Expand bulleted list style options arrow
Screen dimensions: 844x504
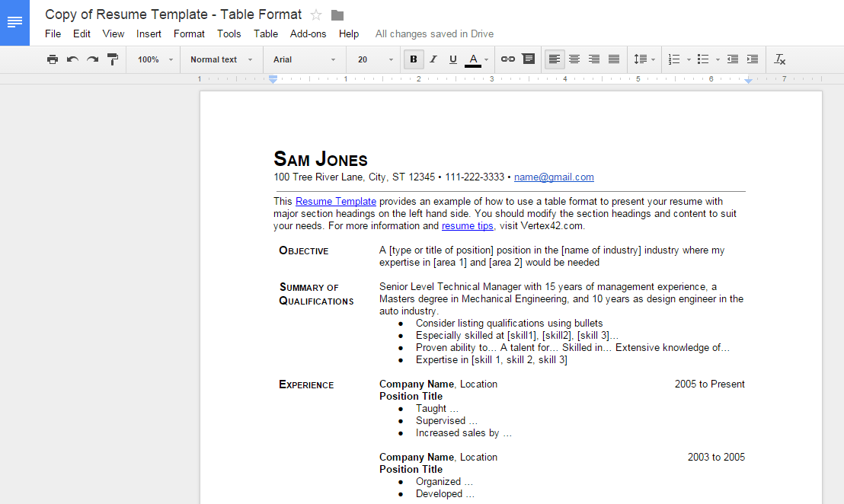point(718,59)
